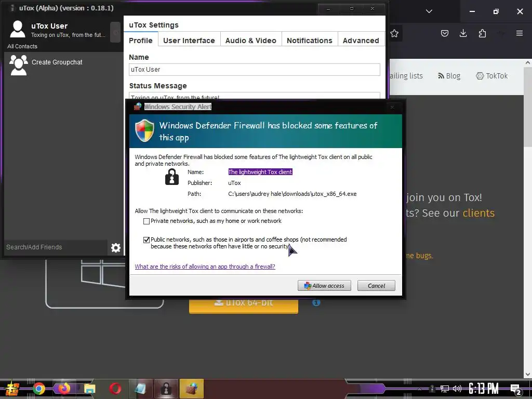The width and height of the screenshot is (532, 399).
Task: Click the utox_x86_64.exe path text
Action: pos(292,194)
